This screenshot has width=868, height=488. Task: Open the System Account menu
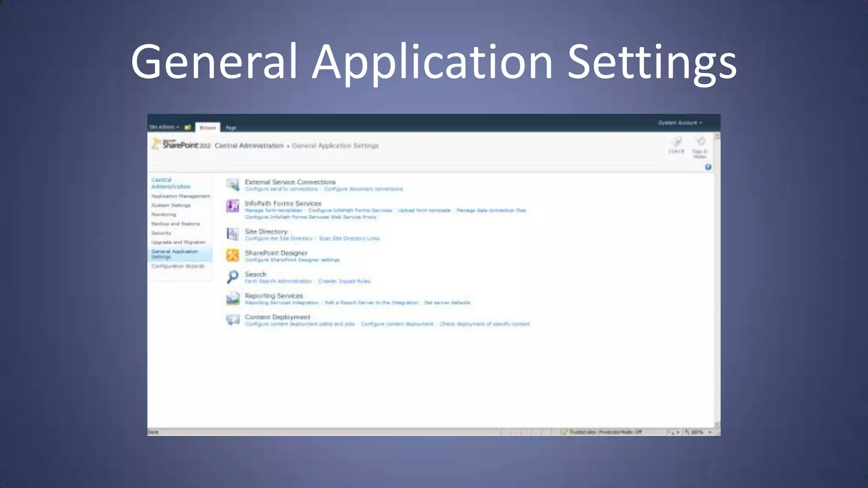point(680,123)
